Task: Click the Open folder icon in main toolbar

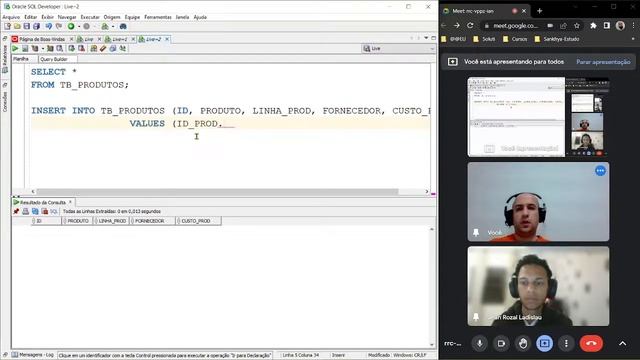Action: [x=17, y=27]
